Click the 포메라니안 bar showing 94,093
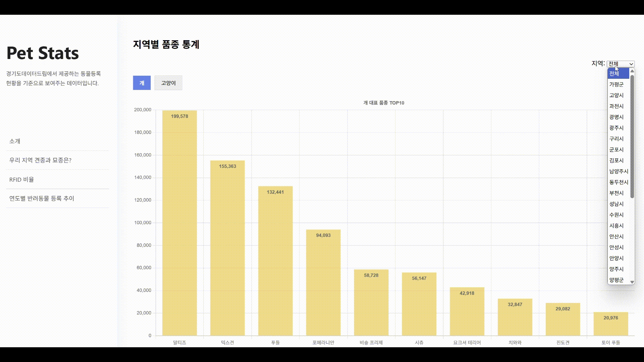The image size is (644, 362). (x=323, y=282)
